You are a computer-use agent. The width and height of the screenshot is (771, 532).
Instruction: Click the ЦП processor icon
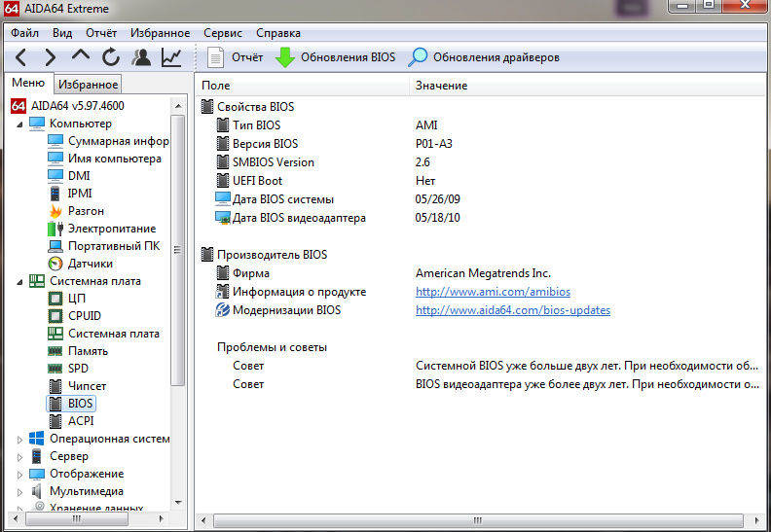pos(55,299)
